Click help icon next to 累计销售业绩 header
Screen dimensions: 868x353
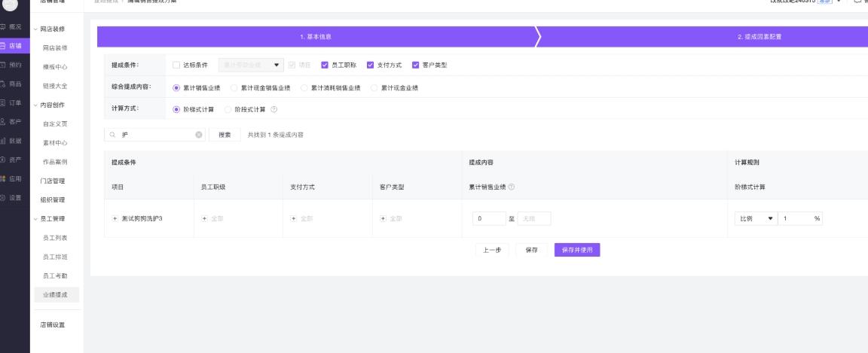pos(512,187)
